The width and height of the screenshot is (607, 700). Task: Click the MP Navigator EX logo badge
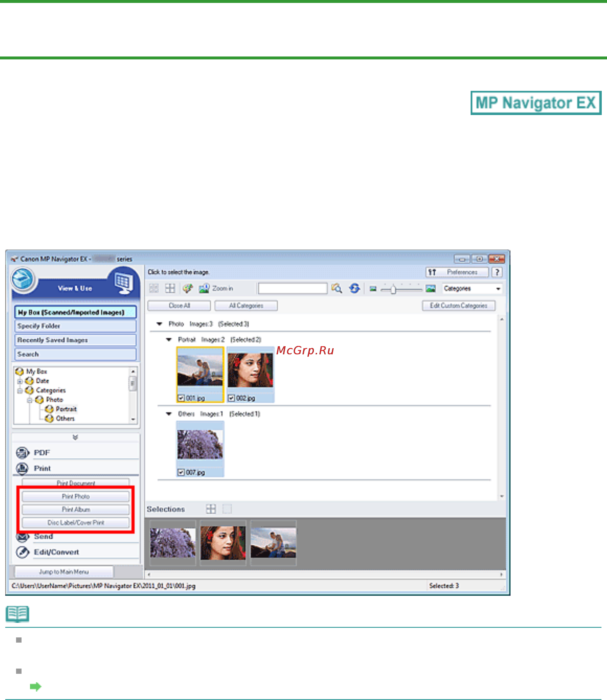(x=536, y=103)
